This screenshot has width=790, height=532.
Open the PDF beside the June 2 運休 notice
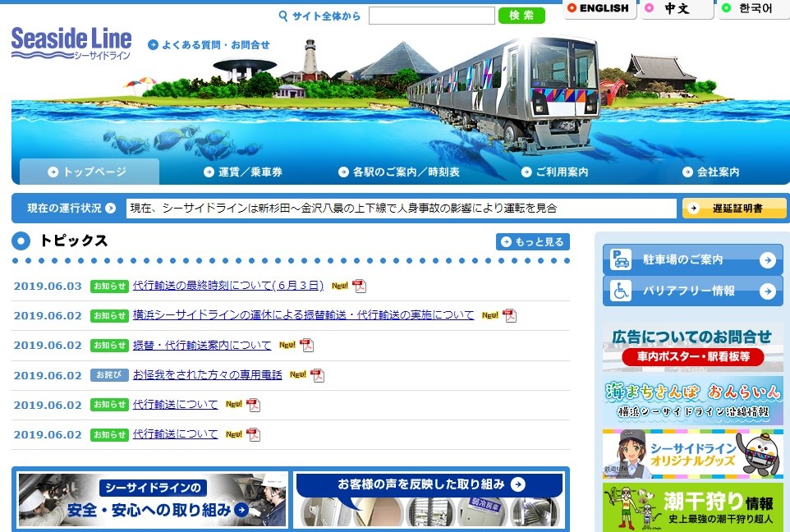[x=509, y=315]
